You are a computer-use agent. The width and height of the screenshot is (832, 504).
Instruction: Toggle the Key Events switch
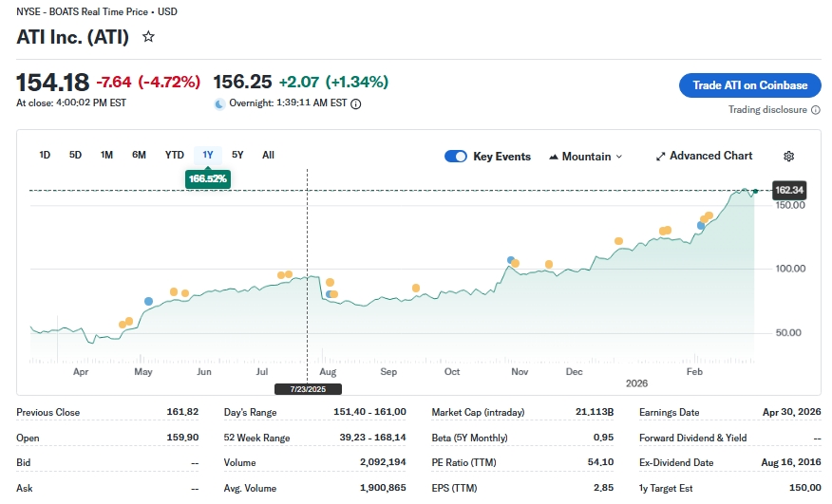[x=456, y=156]
